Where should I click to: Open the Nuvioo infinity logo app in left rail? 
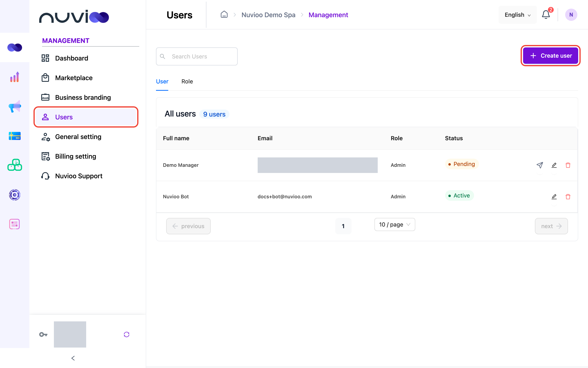click(x=14, y=47)
